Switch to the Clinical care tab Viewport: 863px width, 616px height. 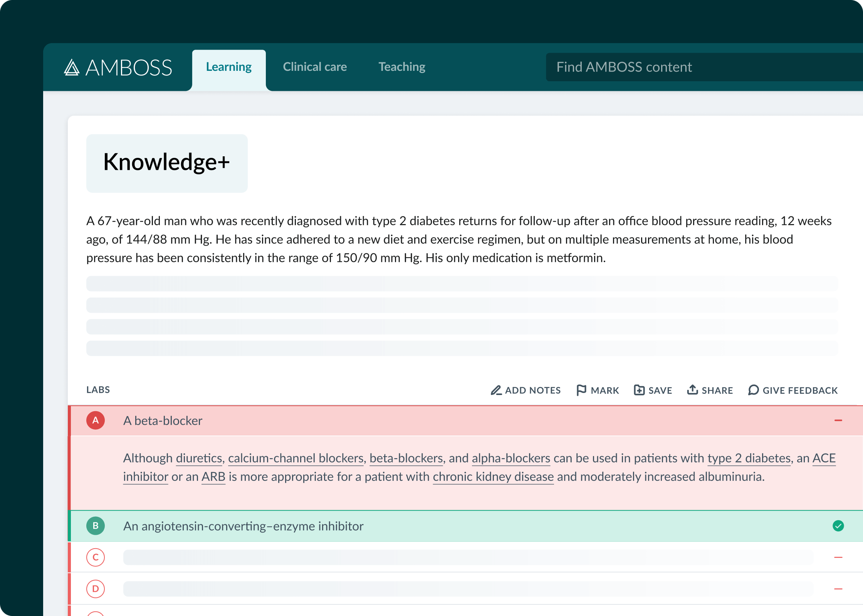(x=315, y=67)
